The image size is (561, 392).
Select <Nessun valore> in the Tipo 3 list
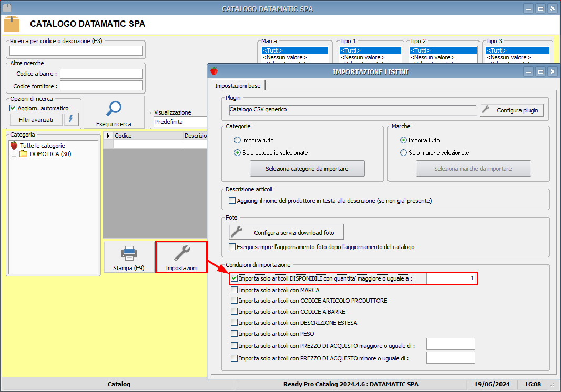pos(518,57)
